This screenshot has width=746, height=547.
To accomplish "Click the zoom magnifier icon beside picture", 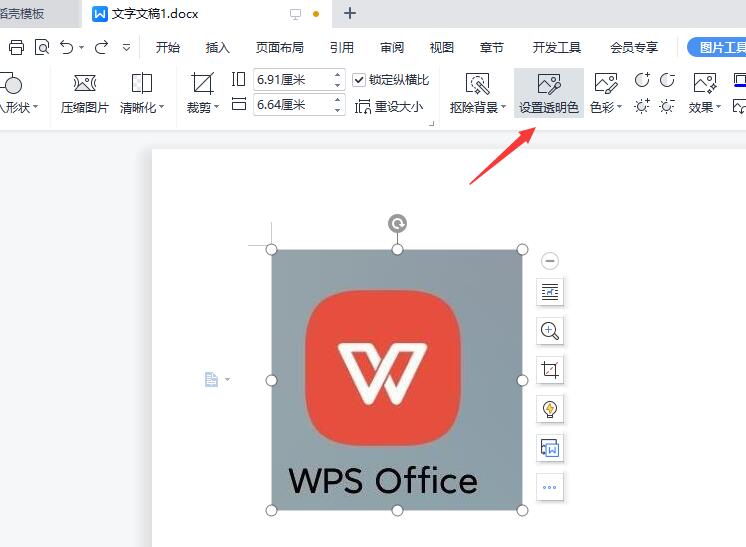I will [x=550, y=331].
